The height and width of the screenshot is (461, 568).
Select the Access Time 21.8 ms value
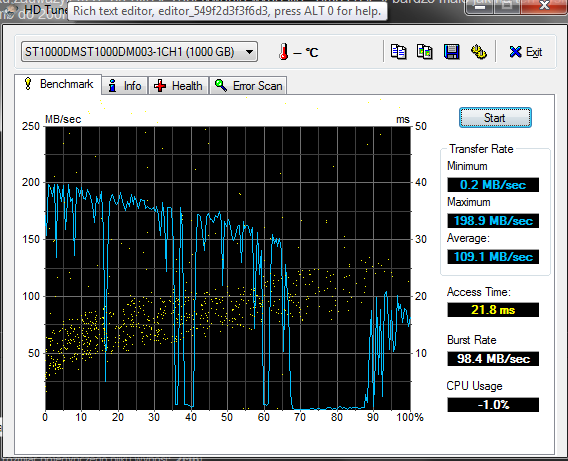coord(493,310)
